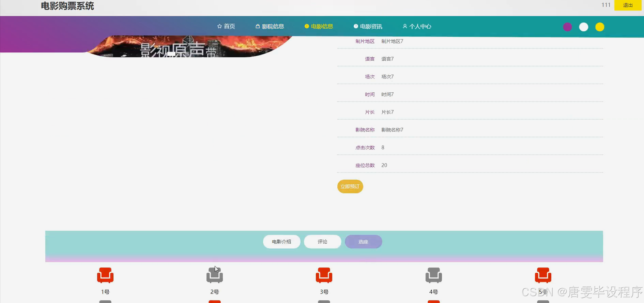Viewport: 644px width, 303px height.
Task: Open the 首页 home nav item
Action: (226, 26)
